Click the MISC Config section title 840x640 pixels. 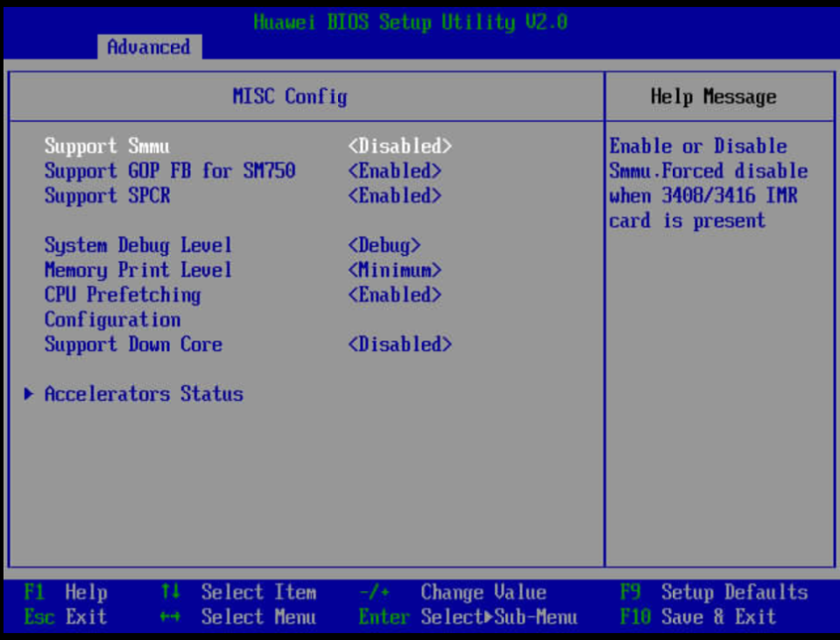tap(290, 96)
